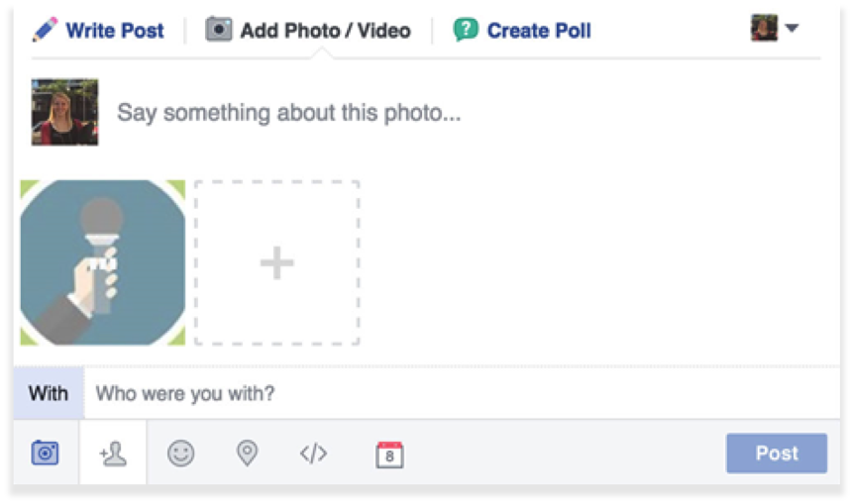Click the profile picture next to caption field
Viewport: 853px width, 504px height.
pos(64,112)
